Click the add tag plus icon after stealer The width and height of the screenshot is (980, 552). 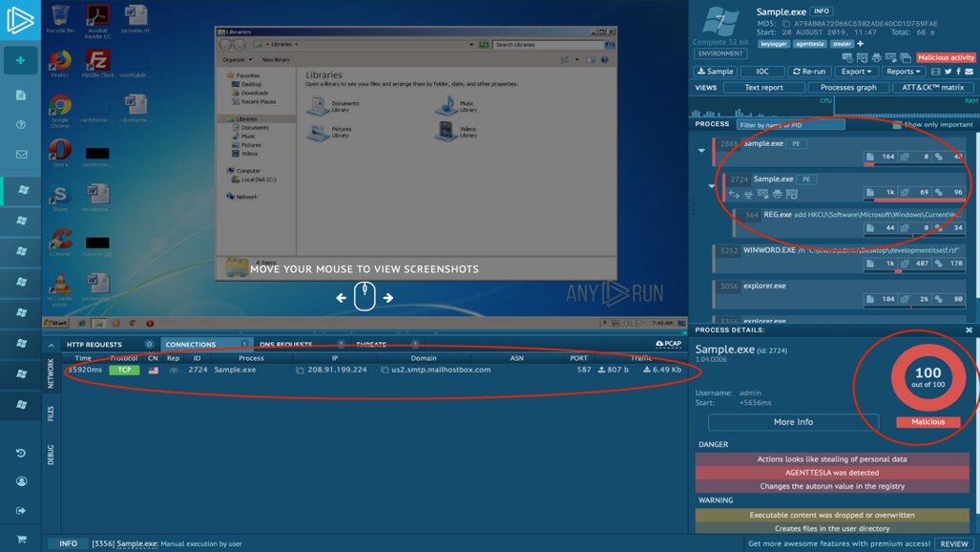coord(860,44)
